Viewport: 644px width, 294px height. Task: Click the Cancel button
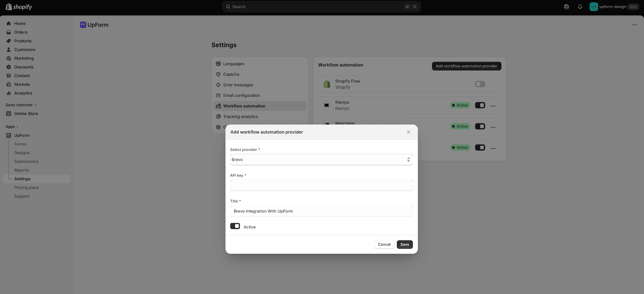(x=384, y=244)
